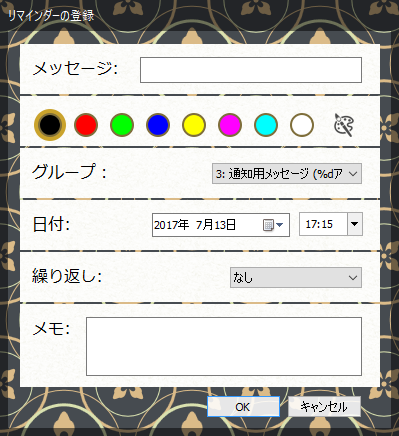Click the キャンセル button
This screenshot has height=436, width=399.
click(324, 407)
